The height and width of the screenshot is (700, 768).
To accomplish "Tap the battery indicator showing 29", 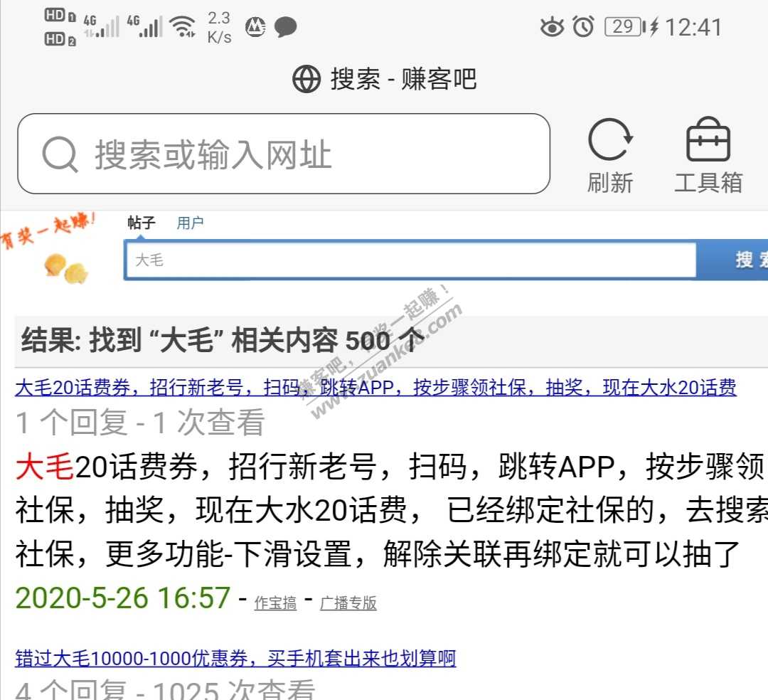I will pyautogui.click(x=624, y=27).
